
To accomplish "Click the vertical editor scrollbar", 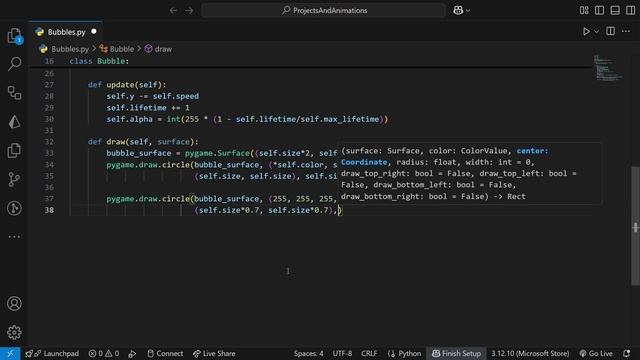I will click(635, 226).
